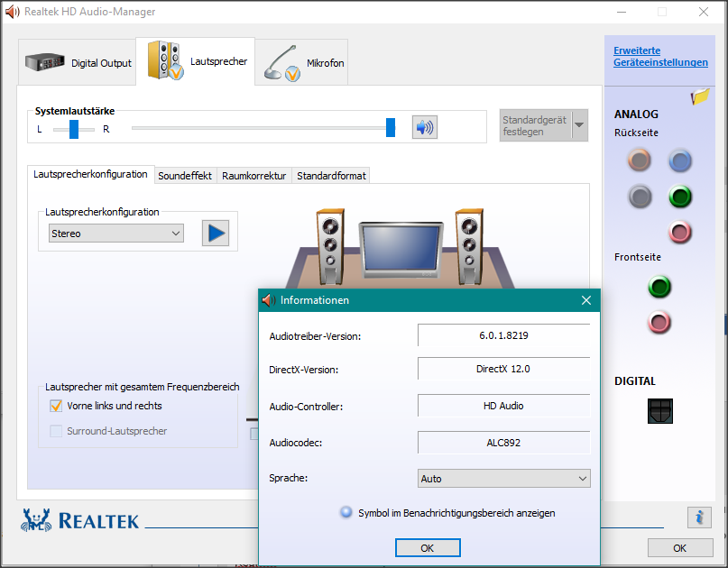Screen dimensions: 728x568
Task: Click the orange rear analog jack
Action: tap(640, 160)
